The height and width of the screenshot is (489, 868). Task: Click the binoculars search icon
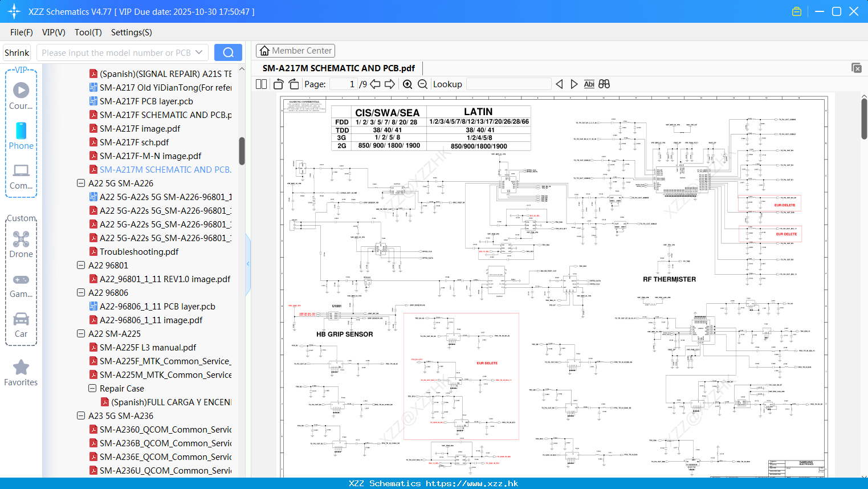[x=604, y=84]
